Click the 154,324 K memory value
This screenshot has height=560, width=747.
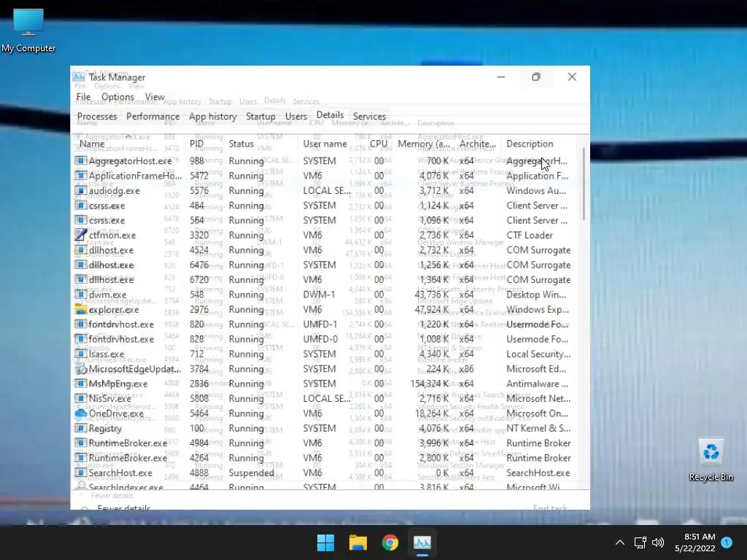(429, 384)
